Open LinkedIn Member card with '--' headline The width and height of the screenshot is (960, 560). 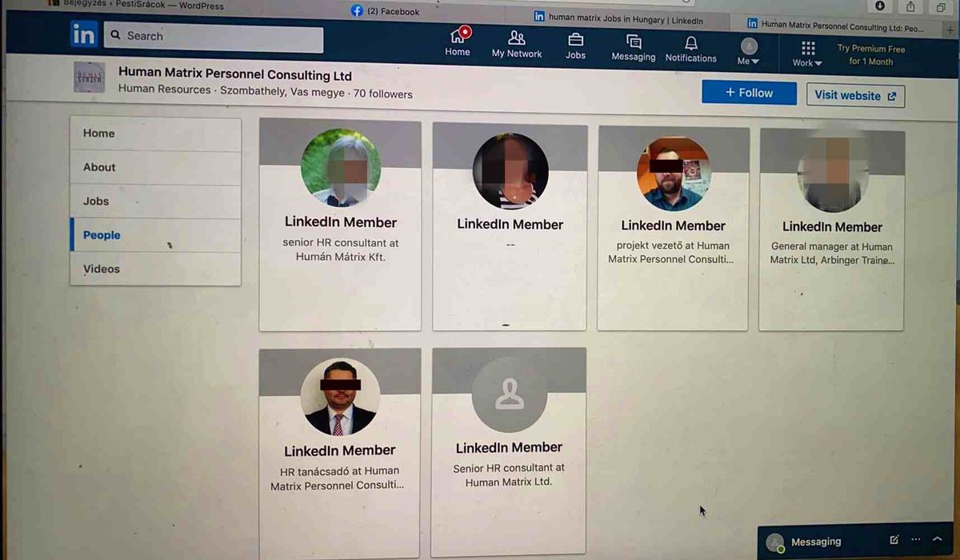click(510, 226)
